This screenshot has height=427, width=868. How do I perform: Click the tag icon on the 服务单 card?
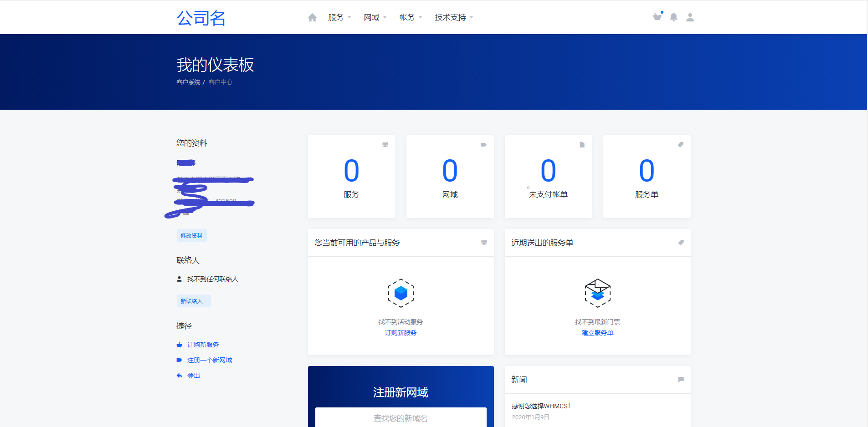pos(680,144)
